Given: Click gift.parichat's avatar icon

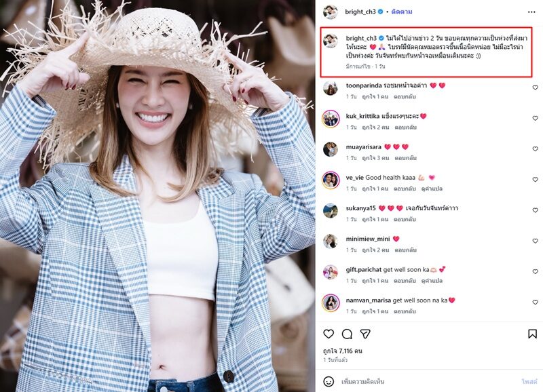Looking at the screenshot, I should (331, 271).
